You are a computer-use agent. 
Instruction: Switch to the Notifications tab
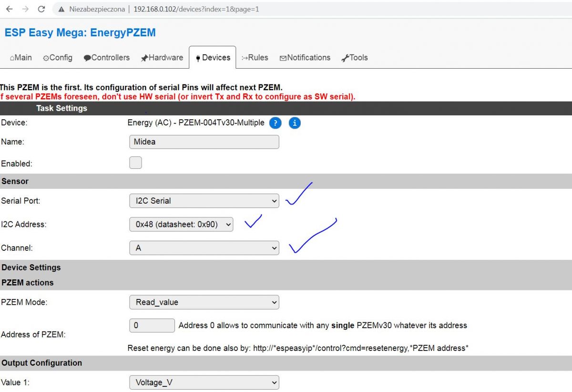point(305,58)
